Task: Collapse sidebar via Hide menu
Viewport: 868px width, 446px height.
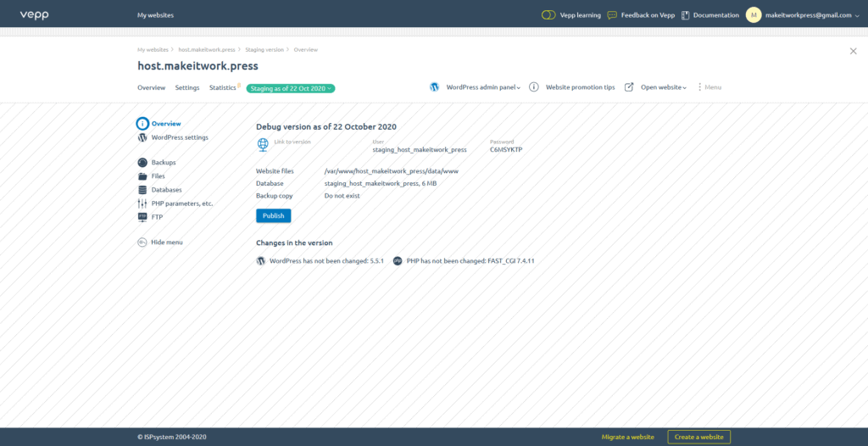Action: click(167, 243)
